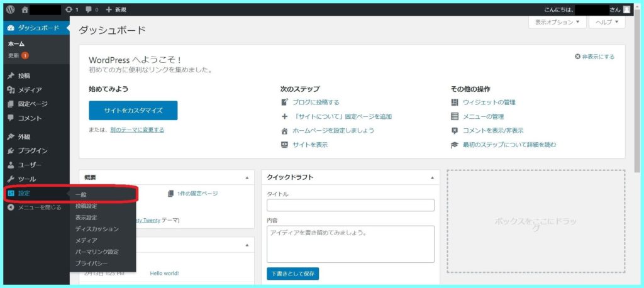Click 下書きとして保存 button
This screenshot has width=644, height=288.
[x=292, y=274]
